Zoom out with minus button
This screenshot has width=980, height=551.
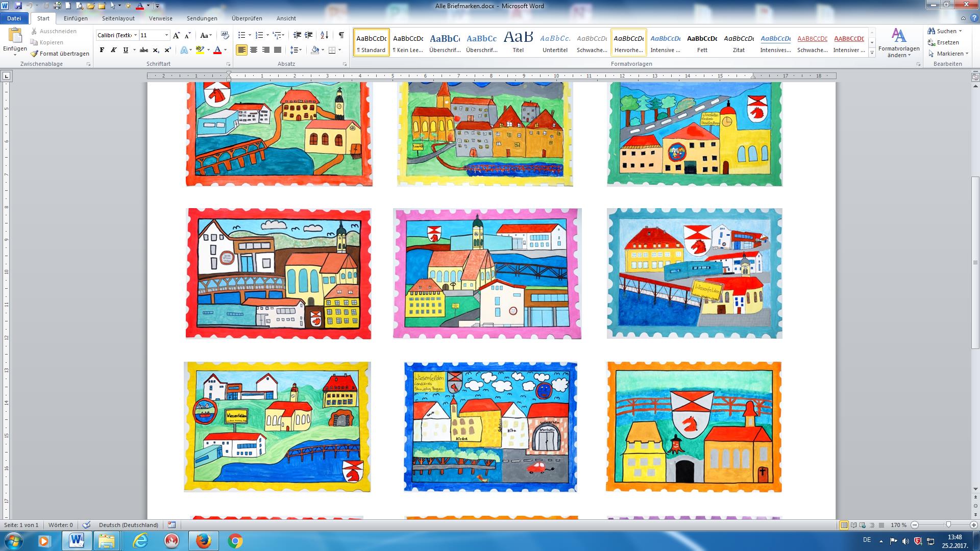915,525
